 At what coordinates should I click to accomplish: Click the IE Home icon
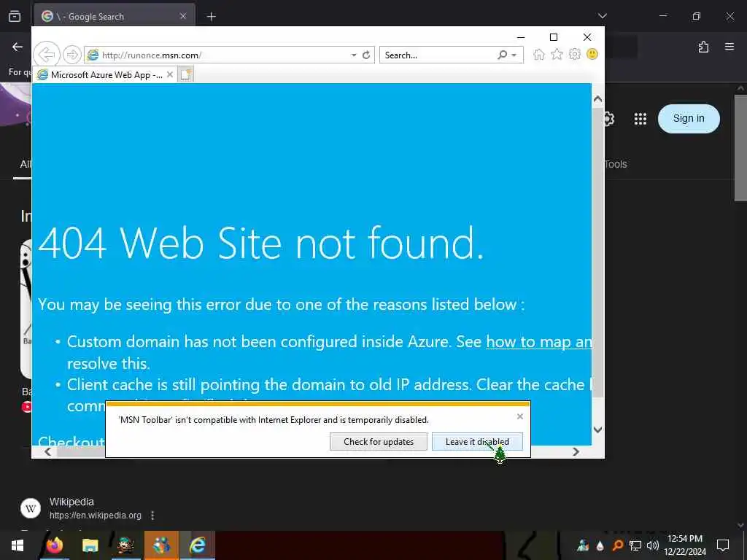[539, 54]
